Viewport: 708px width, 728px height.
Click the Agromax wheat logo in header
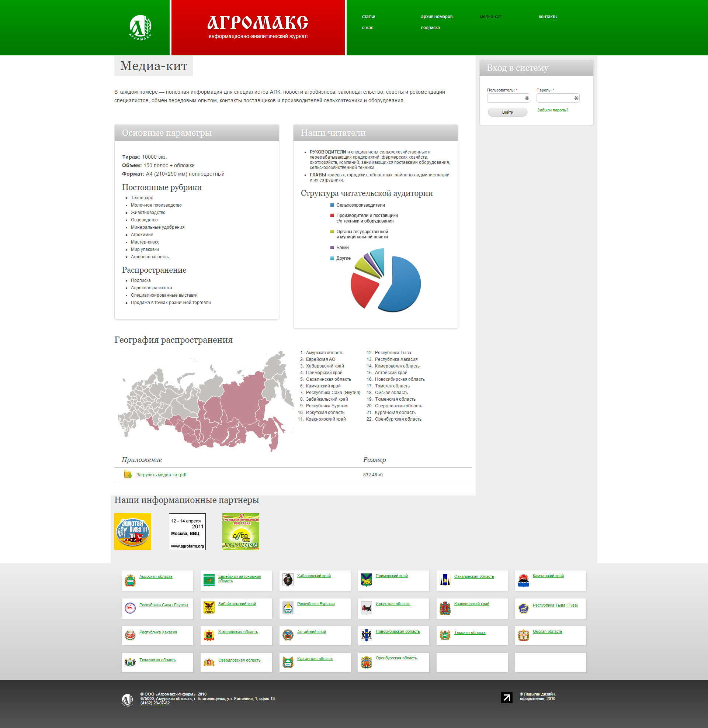coord(140,27)
